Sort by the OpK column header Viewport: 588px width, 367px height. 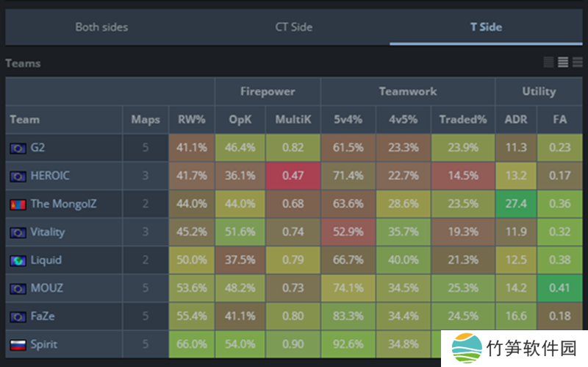(x=240, y=119)
